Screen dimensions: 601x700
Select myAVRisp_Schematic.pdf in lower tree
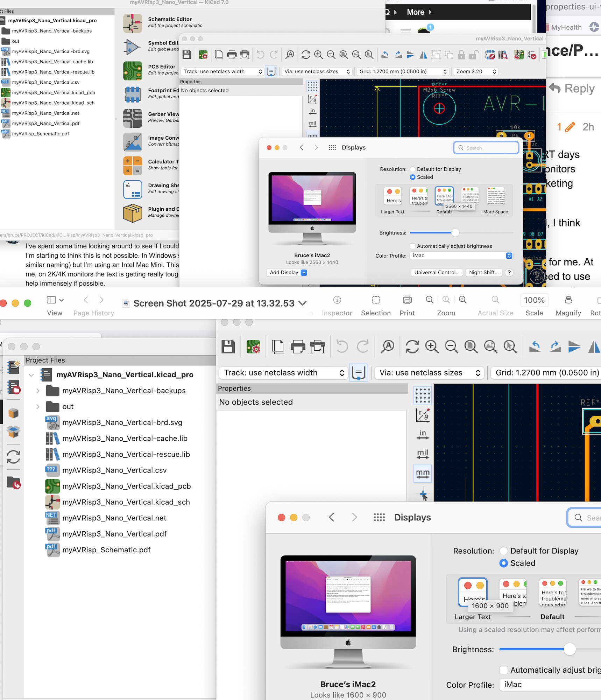point(106,550)
